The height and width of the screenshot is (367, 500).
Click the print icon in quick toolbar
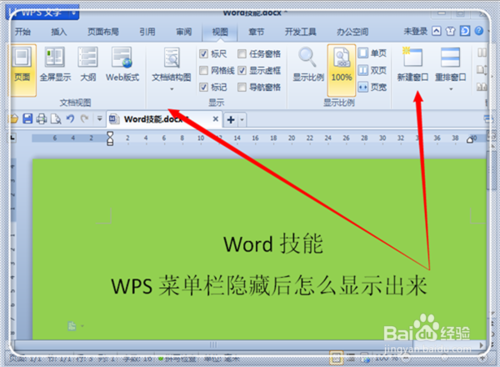click(x=41, y=119)
